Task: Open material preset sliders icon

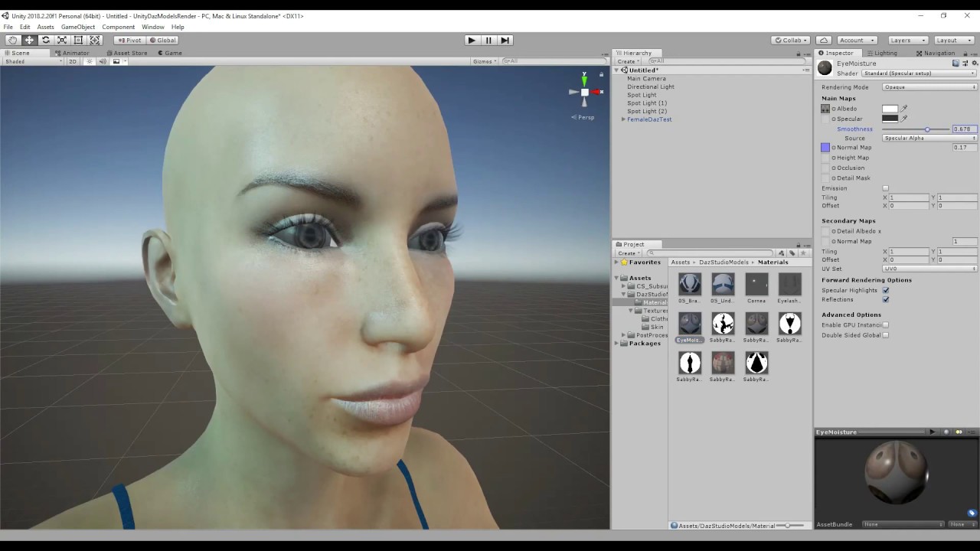Action: coord(965,64)
